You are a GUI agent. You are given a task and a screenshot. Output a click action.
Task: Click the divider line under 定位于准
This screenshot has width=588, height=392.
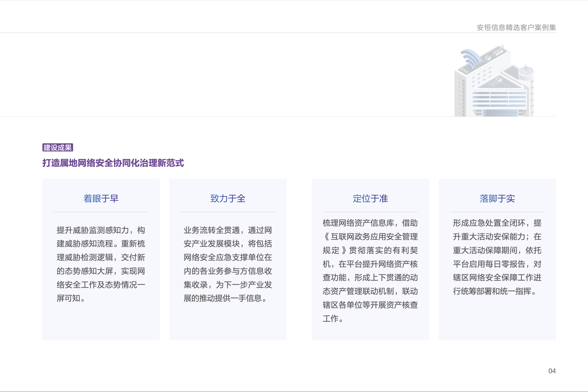tap(371, 211)
